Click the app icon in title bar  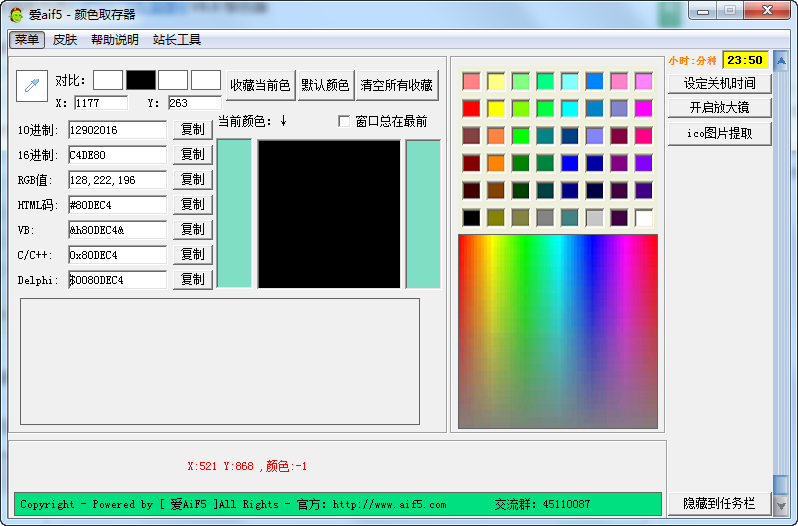pyautogui.click(x=16, y=13)
